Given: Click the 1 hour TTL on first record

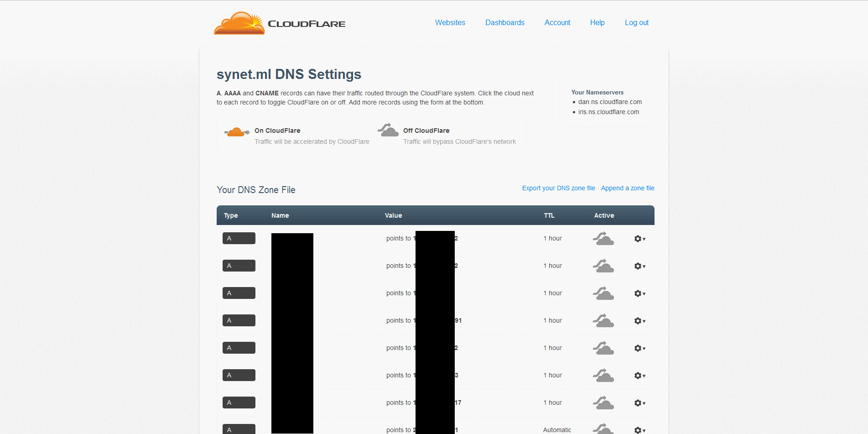Looking at the screenshot, I should [552, 238].
